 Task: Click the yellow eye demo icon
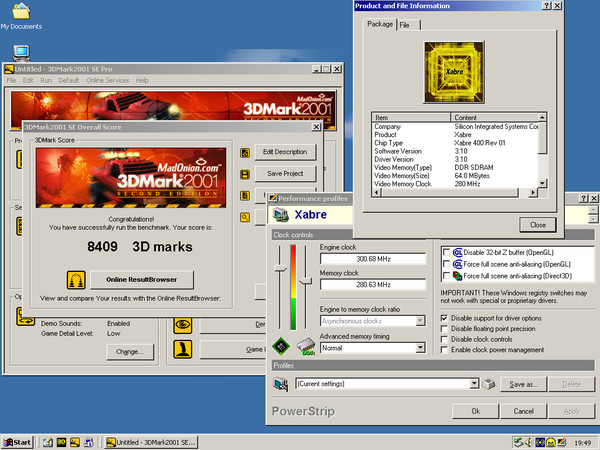click(183, 325)
